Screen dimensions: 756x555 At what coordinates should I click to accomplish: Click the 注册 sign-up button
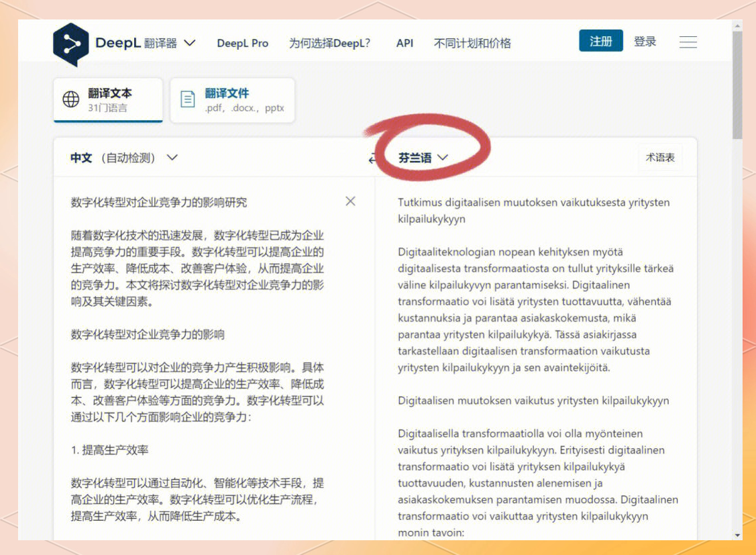tap(600, 40)
